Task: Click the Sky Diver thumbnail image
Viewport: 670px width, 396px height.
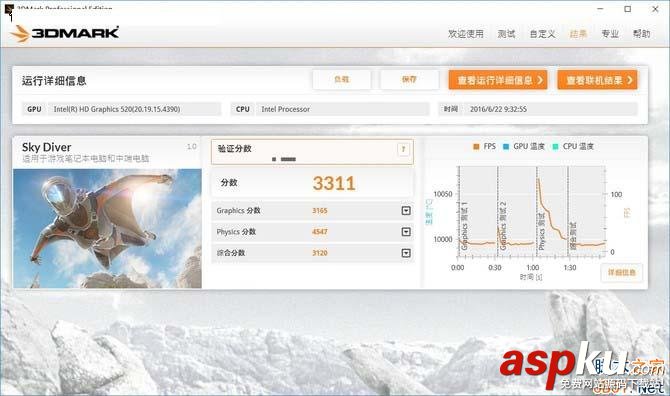Action: point(107,228)
